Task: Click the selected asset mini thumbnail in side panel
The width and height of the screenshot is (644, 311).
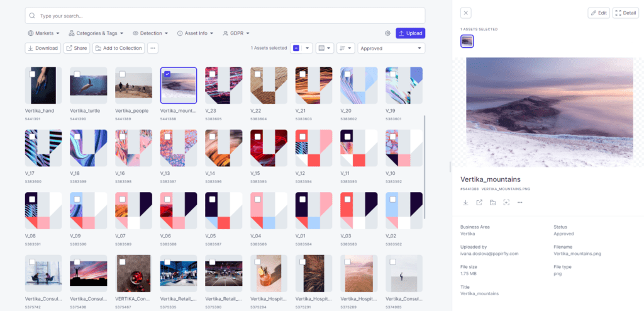Action: point(467,41)
